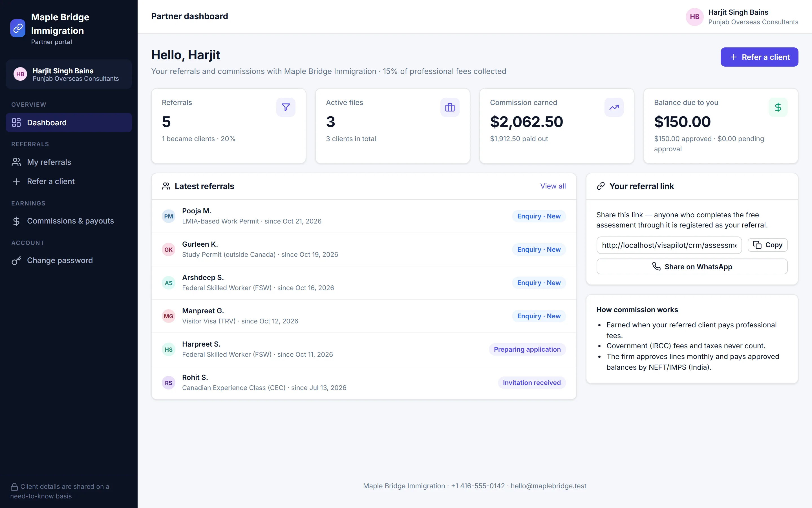Image resolution: width=812 pixels, height=508 pixels.
Task: Open Rohit S. referral row
Action: 364,383
